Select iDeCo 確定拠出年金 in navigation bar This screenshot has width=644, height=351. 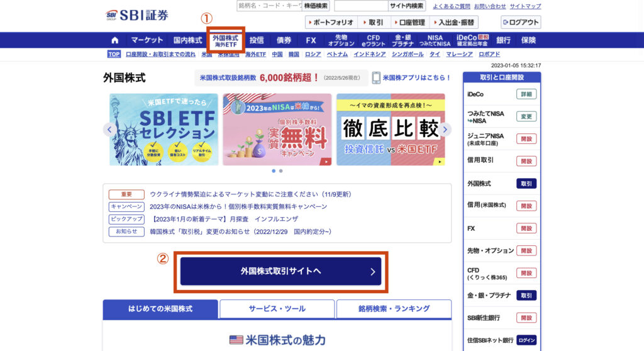[472, 40]
